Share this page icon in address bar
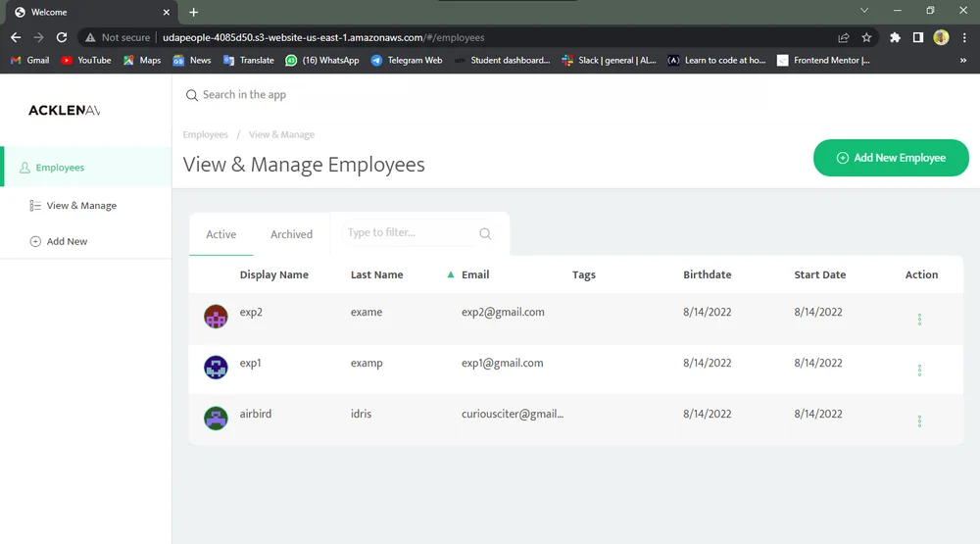Image resolution: width=980 pixels, height=544 pixels. [844, 37]
